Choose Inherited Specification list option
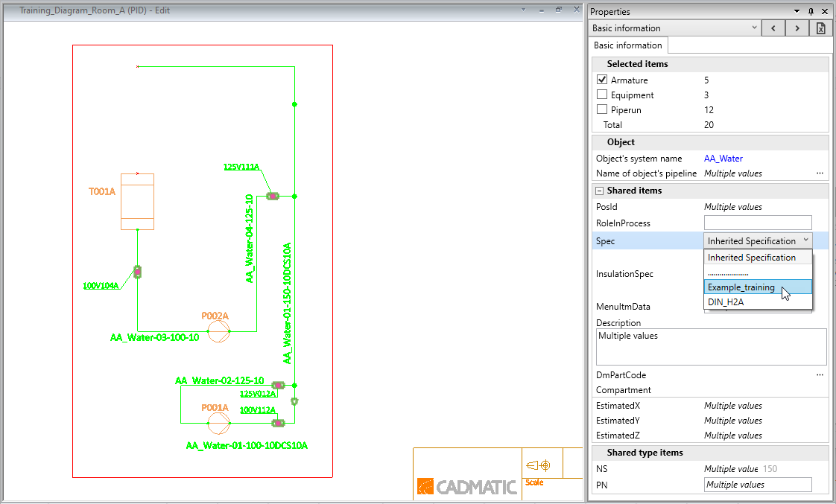Screen dimensions: 836x504 pos(758,258)
